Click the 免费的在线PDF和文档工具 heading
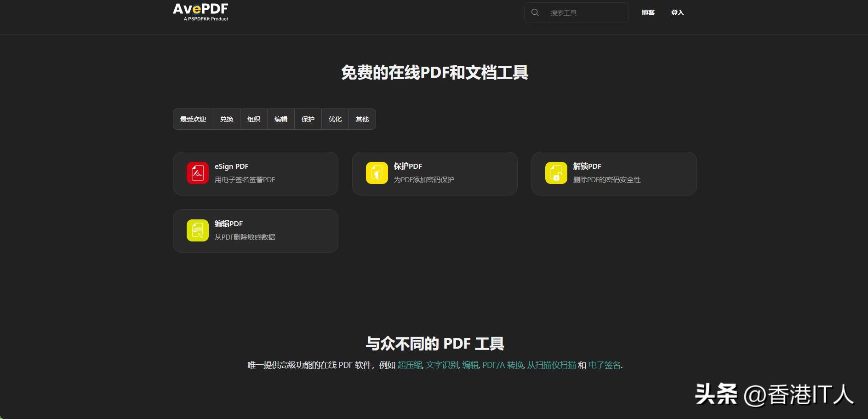868x419 pixels. click(434, 72)
